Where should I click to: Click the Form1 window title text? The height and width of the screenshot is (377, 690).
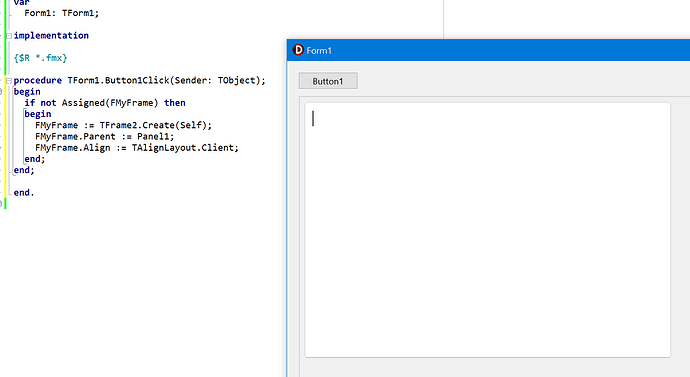tap(319, 51)
